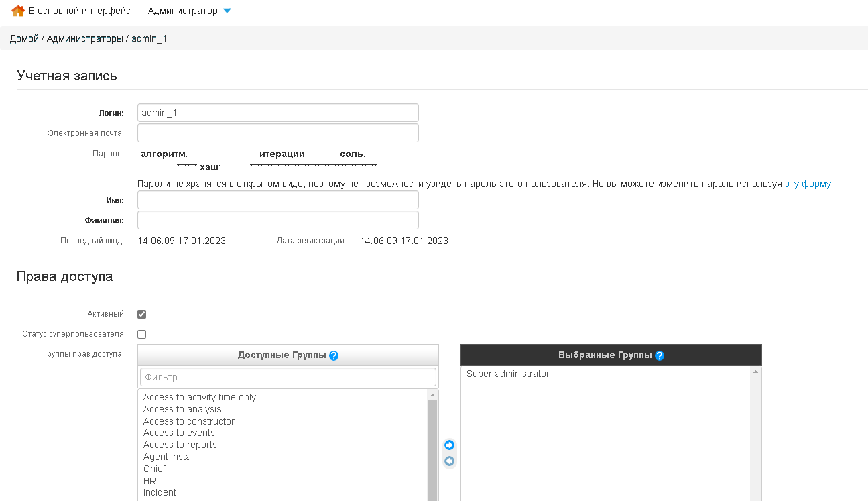Click the Имя text field
This screenshot has width=868, height=501.
(x=277, y=200)
